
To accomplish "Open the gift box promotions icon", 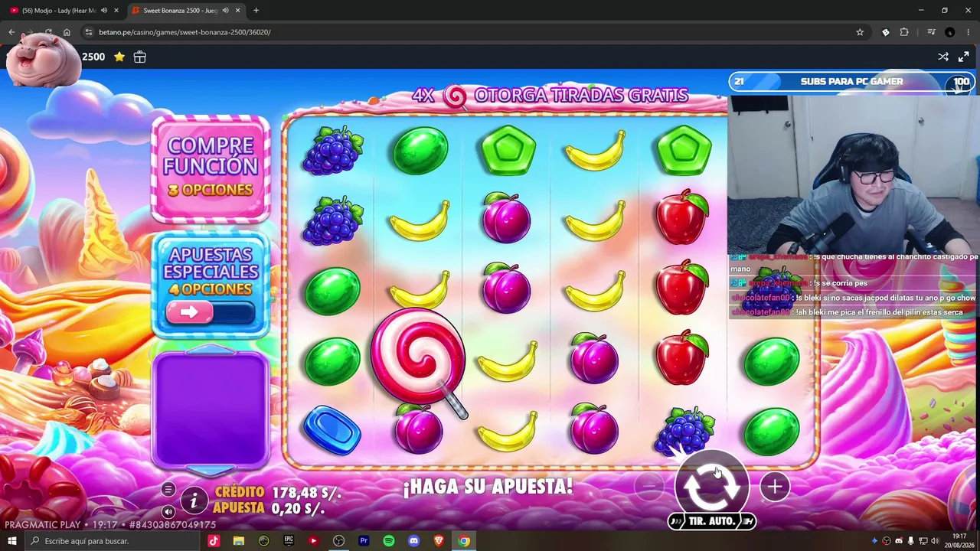I will tap(139, 57).
